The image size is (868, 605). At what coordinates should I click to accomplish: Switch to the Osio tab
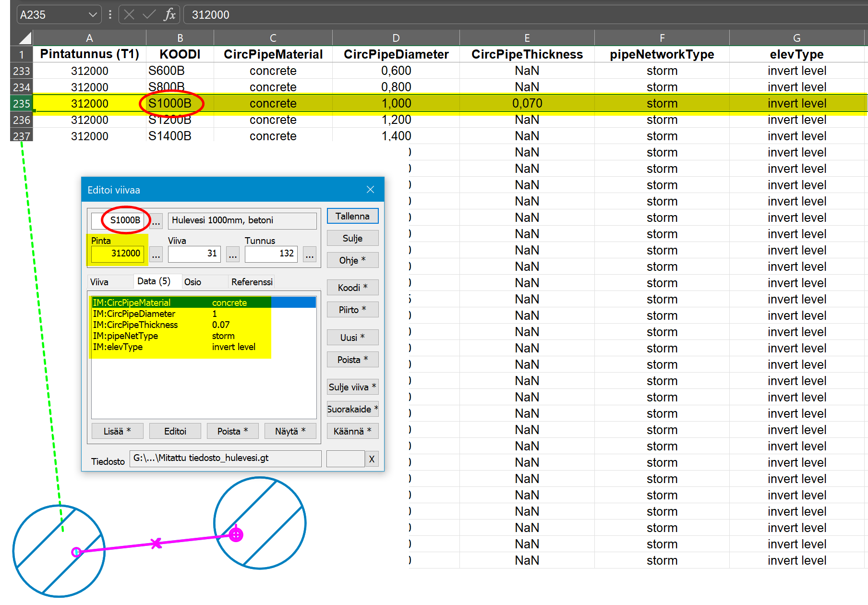(193, 282)
